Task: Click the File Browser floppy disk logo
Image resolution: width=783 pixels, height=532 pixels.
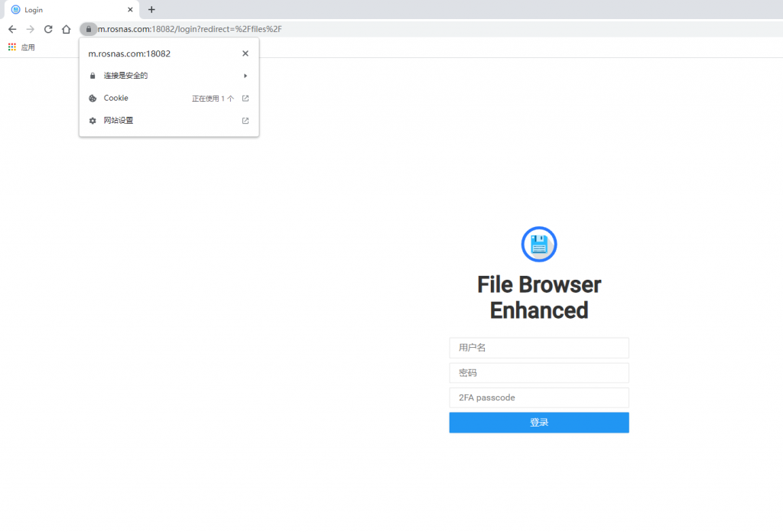Action: pyautogui.click(x=539, y=244)
